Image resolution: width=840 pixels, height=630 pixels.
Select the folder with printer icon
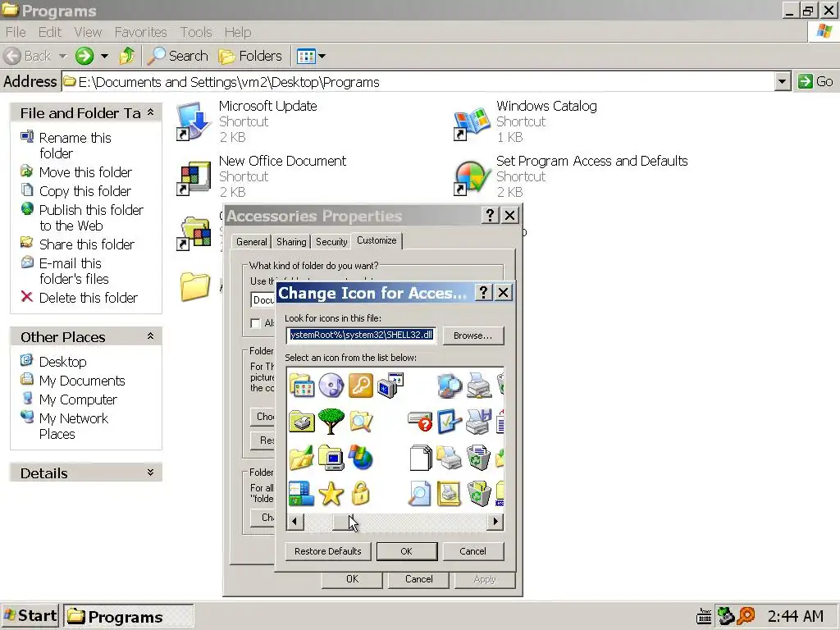tap(302, 422)
